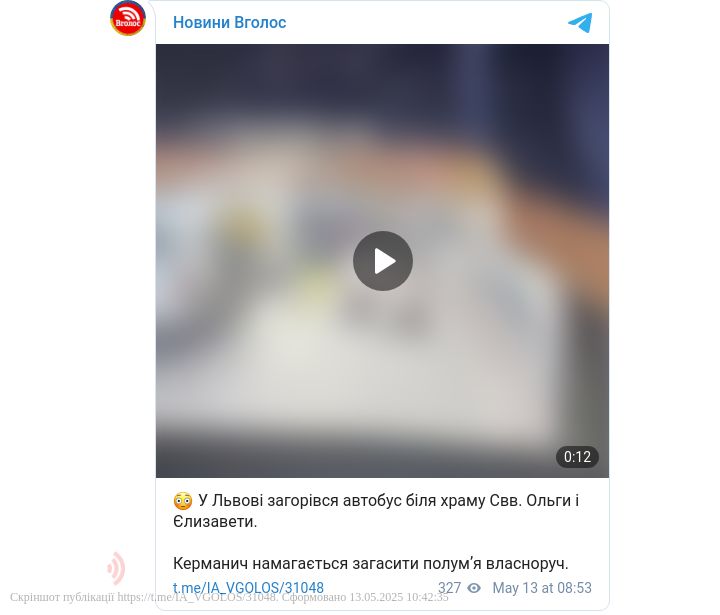Click the 0:12 video duration badge
Viewport: 720px width, 615px height.
577,457
